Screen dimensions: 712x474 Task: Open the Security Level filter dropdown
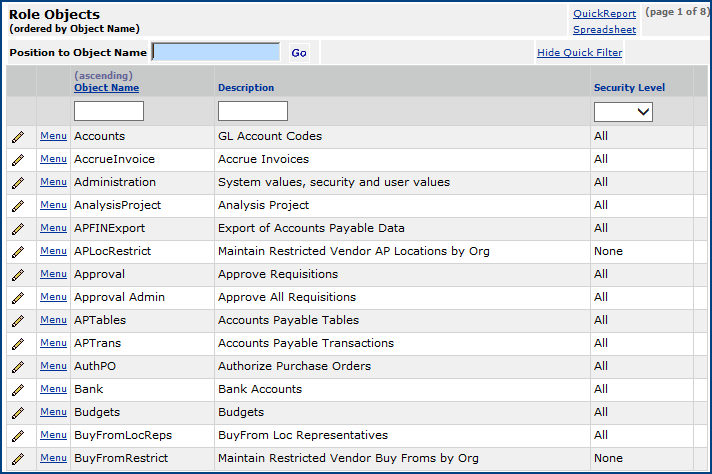click(623, 112)
